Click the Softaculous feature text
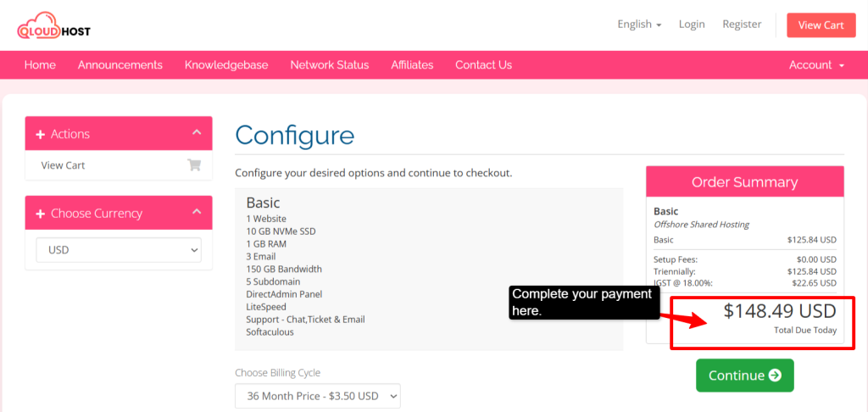 270,332
